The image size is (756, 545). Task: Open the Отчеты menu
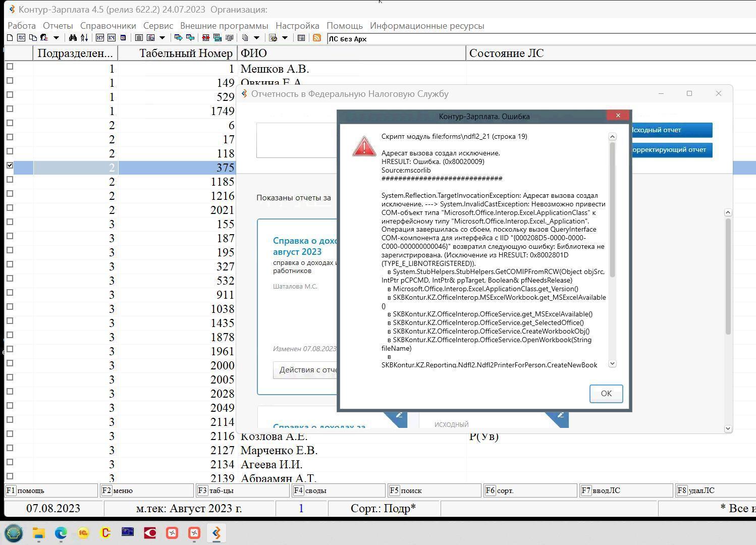pos(58,26)
